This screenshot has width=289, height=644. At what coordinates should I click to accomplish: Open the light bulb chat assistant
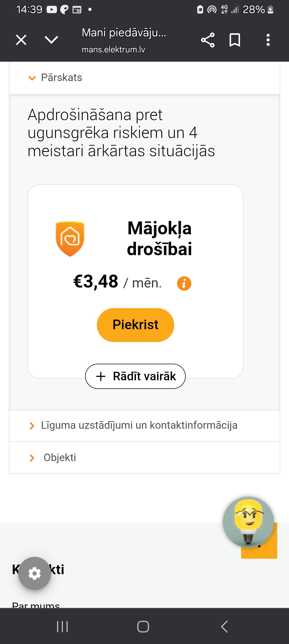pyautogui.click(x=248, y=522)
